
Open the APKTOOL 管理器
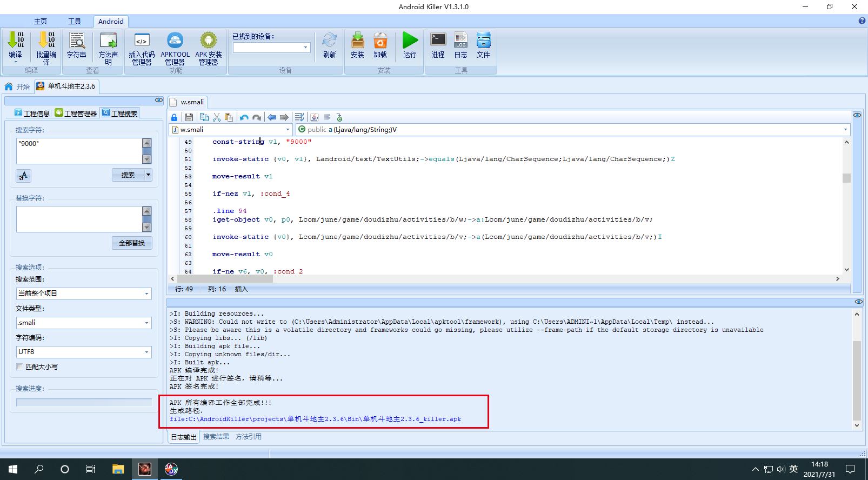pyautogui.click(x=175, y=48)
